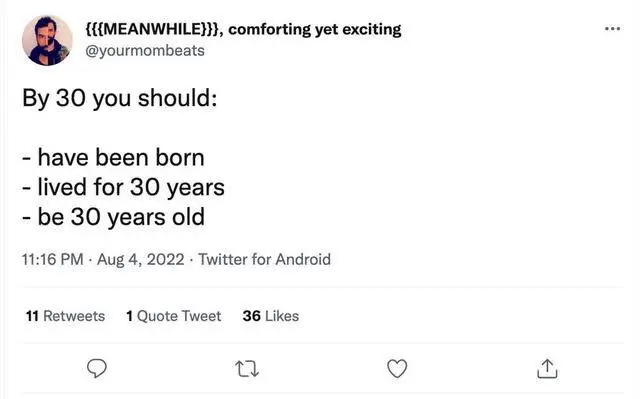This screenshot has width=640, height=399.
Task: Retweet using the retweet arrows icon
Action: click(247, 368)
